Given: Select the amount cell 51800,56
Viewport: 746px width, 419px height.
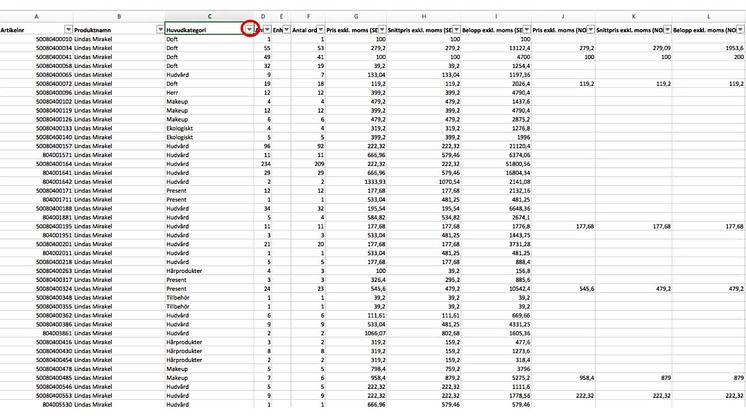Looking at the screenshot, I should coord(496,164).
